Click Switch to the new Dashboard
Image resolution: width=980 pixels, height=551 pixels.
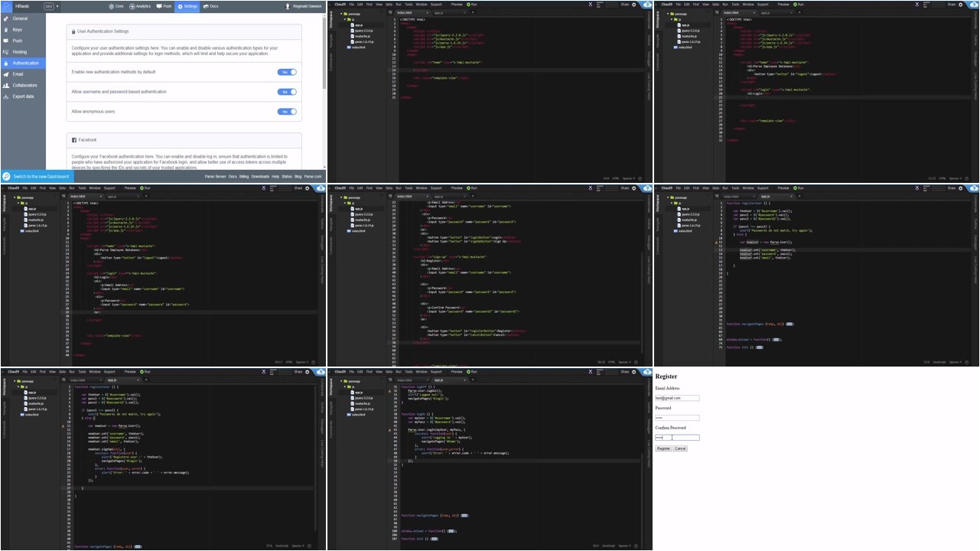[x=37, y=176]
